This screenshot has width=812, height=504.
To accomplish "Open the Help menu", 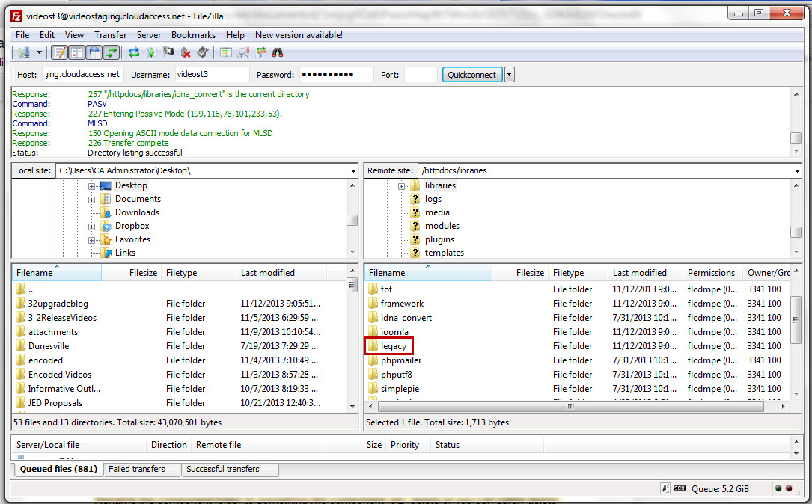I will click(235, 35).
